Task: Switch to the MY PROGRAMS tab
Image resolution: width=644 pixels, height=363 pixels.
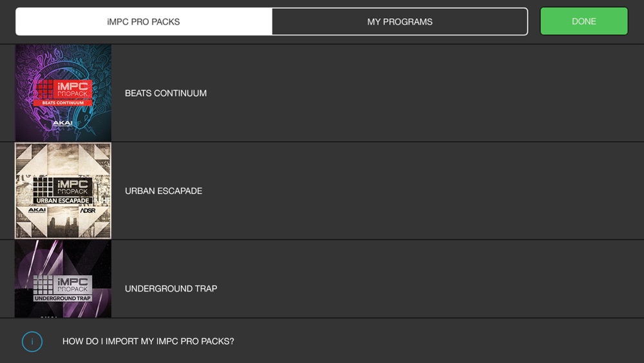Action: pyautogui.click(x=400, y=21)
